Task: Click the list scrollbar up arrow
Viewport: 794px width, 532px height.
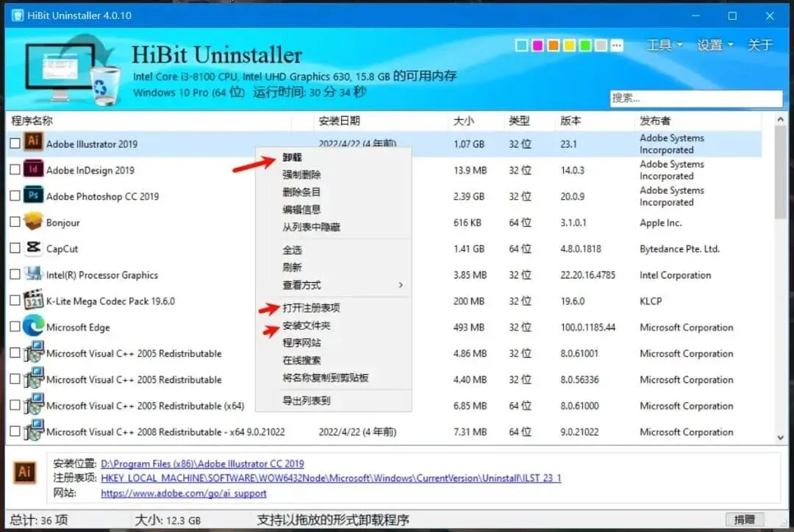Action: [780, 120]
